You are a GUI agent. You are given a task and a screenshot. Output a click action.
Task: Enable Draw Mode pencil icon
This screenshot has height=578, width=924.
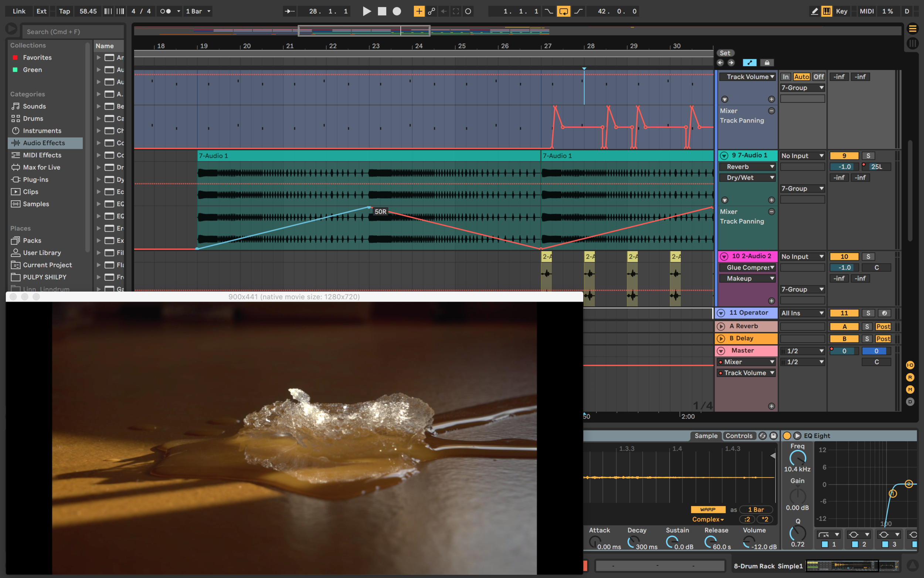point(814,11)
